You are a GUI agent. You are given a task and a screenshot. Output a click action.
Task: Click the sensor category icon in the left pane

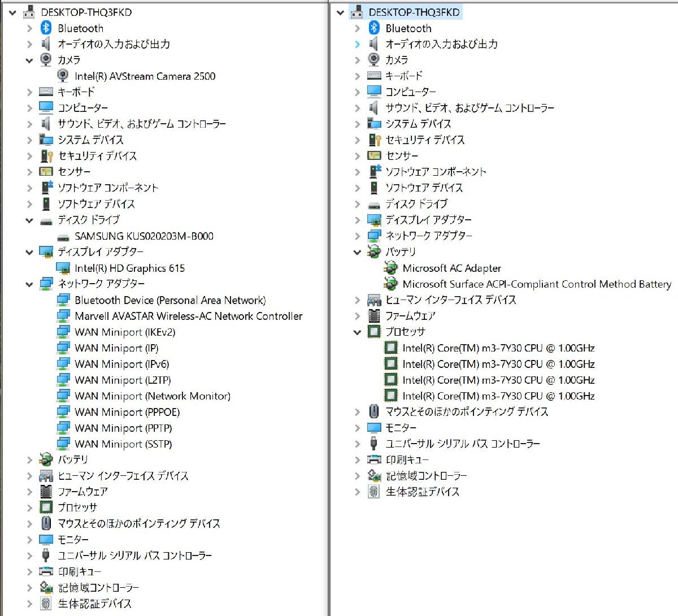coord(46,171)
